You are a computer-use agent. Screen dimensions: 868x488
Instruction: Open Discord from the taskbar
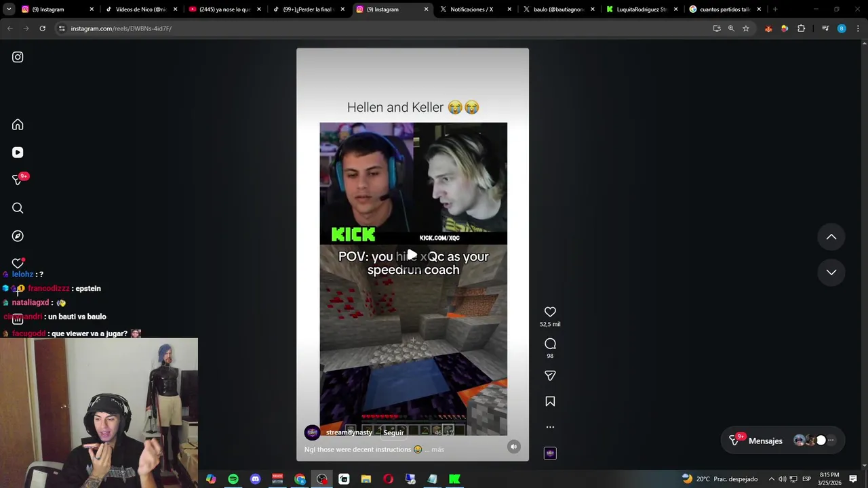pyautogui.click(x=255, y=479)
